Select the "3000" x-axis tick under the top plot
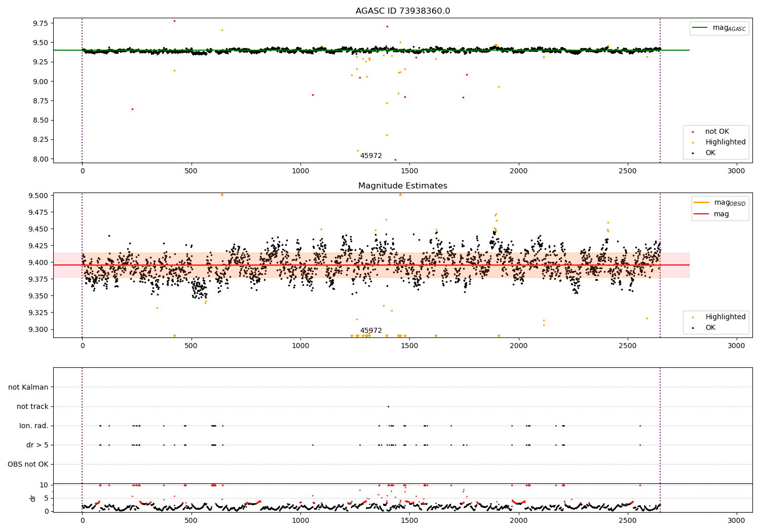 click(x=736, y=171)
